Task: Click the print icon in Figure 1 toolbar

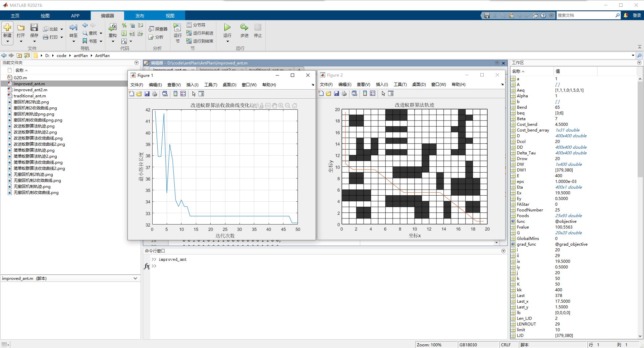Action: click(155, 94)
